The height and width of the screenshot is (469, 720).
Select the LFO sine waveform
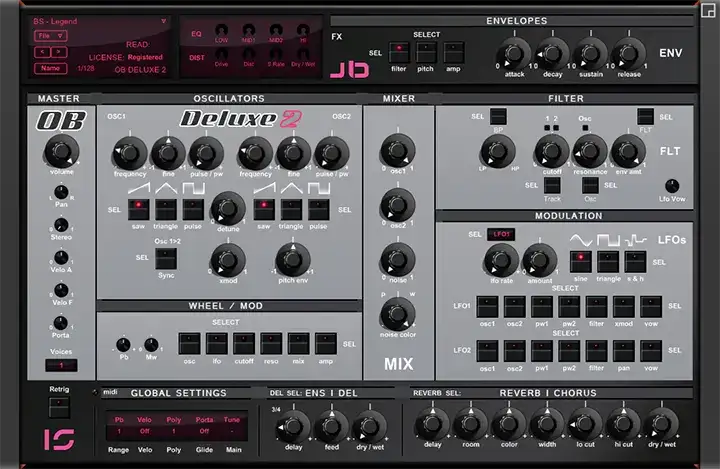581,262
